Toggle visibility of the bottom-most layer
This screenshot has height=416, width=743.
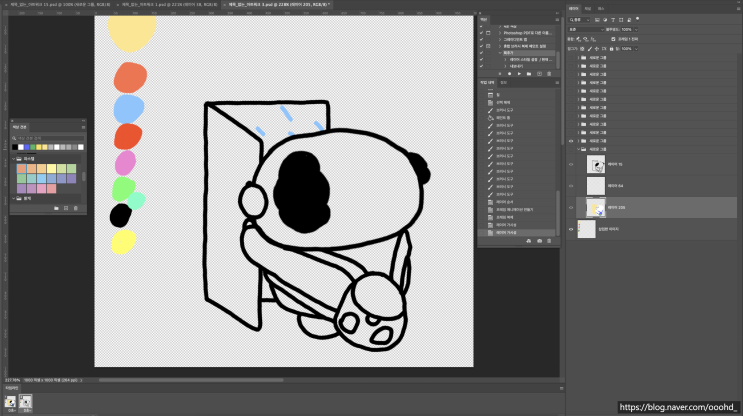click(x=571, y=229)
